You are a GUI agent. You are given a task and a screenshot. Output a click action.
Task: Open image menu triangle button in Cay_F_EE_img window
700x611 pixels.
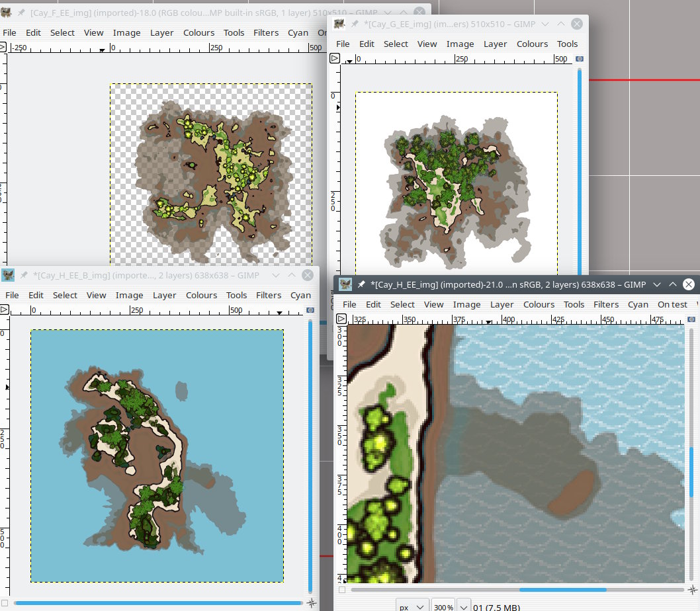coord(2,47)
